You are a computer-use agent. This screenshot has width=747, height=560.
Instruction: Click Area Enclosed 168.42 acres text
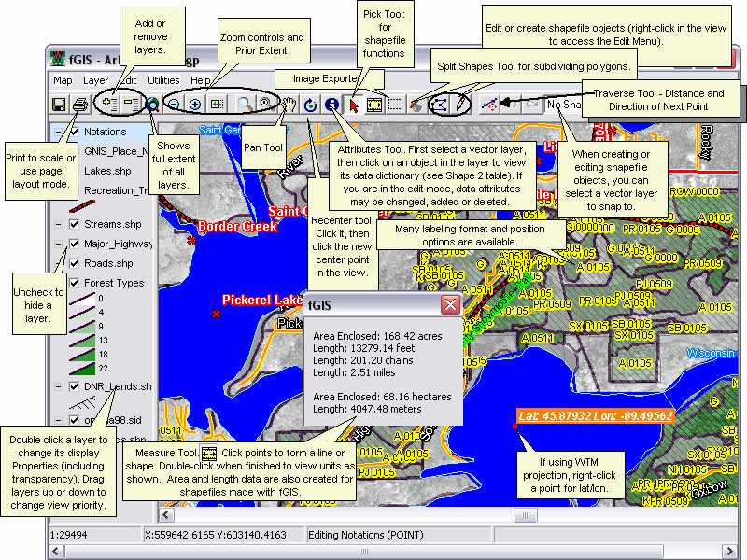pyautogui.click(x=377, y=336)
